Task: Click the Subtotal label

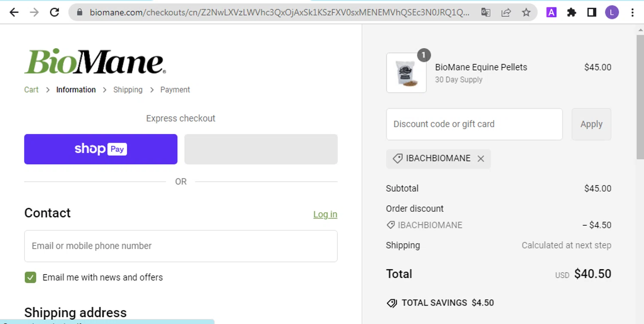Action: point(402,188)
